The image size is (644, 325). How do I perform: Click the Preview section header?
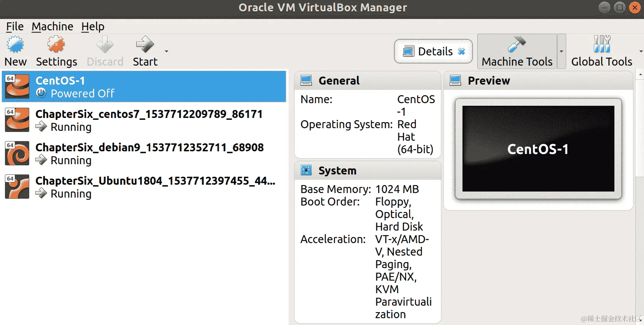[538, 80]
